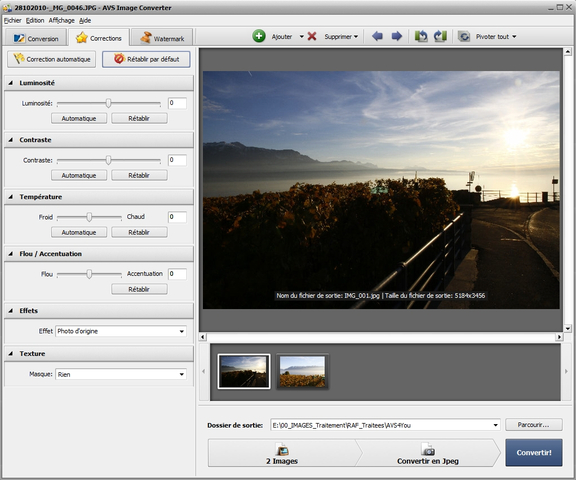
Task: Open the Supprimer dropdown
Action: click(x=356, y=37)
